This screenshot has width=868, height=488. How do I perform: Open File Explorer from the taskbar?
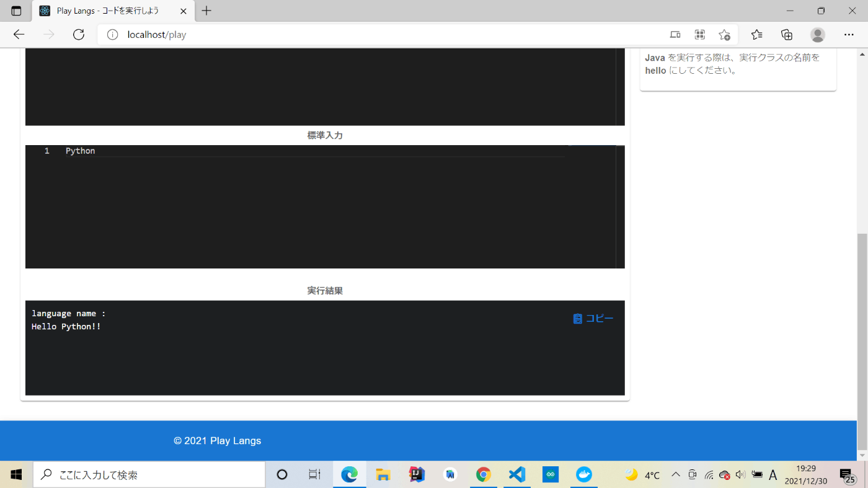(383, 475)
